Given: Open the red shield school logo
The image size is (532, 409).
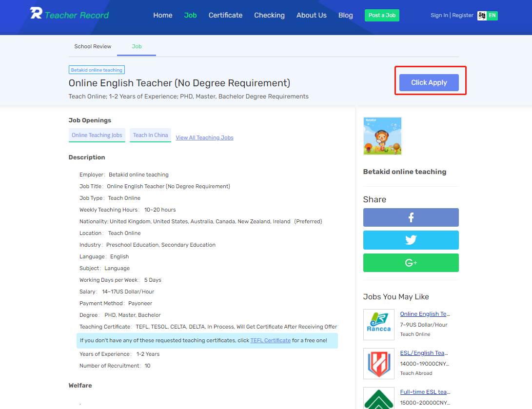Looking at the screenshot, I should (x=379, y=364).
